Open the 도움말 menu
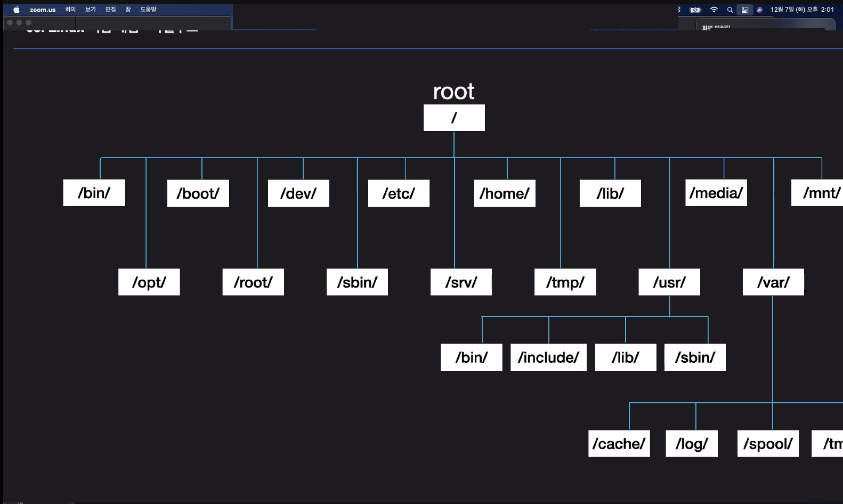Image resolution: width=843 pixels, height=504 pixels. point(148,10)
